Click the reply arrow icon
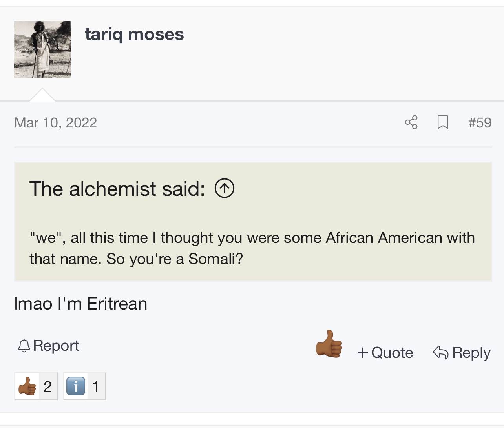504x428 pixels. click(x=440, y=353)
